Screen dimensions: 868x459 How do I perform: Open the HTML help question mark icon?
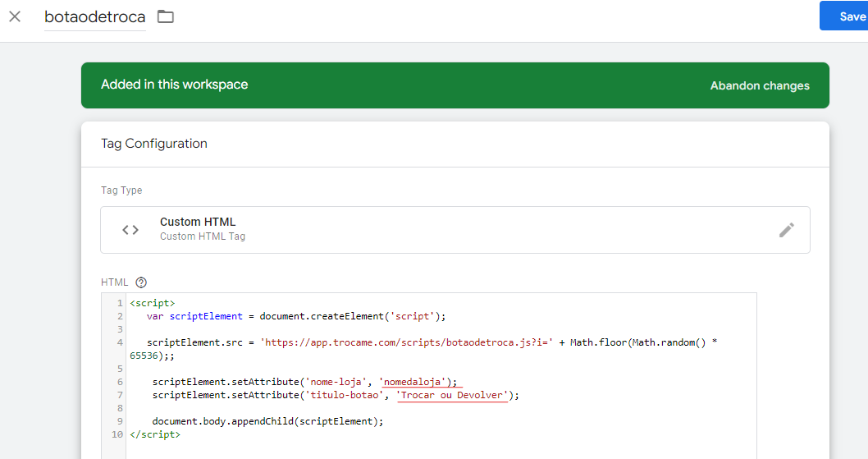(x=141, y=282)
